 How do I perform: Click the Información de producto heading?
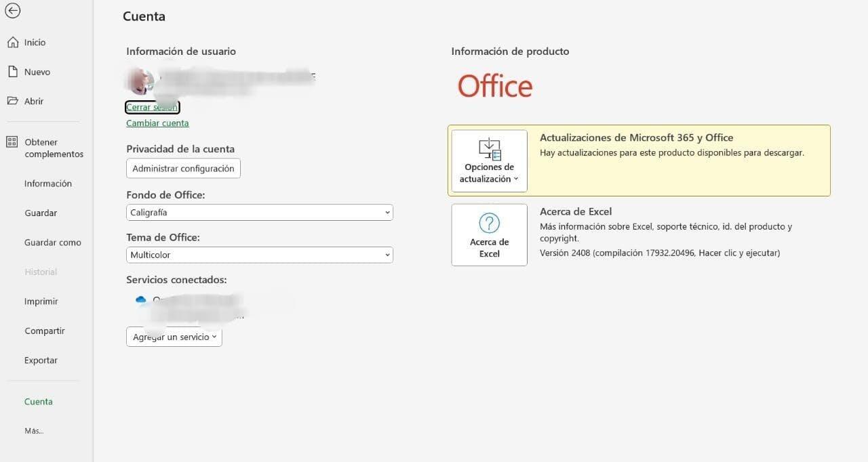click(x=510, y=51)
